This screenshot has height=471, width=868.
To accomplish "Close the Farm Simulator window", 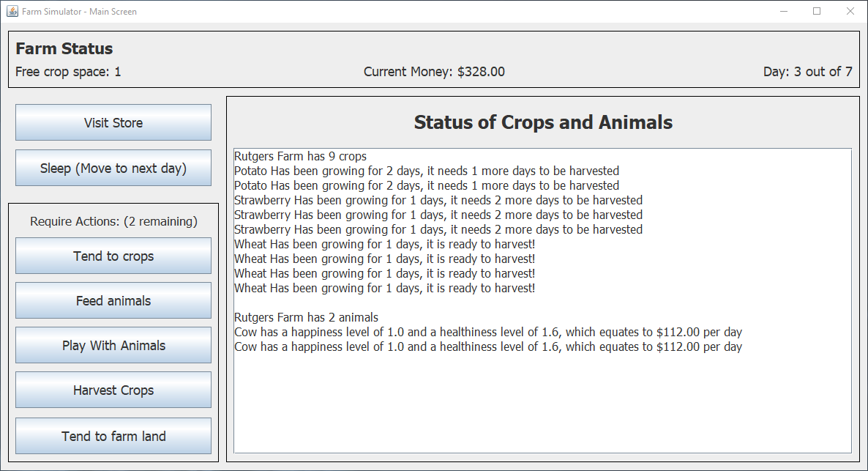I will 850,11.
